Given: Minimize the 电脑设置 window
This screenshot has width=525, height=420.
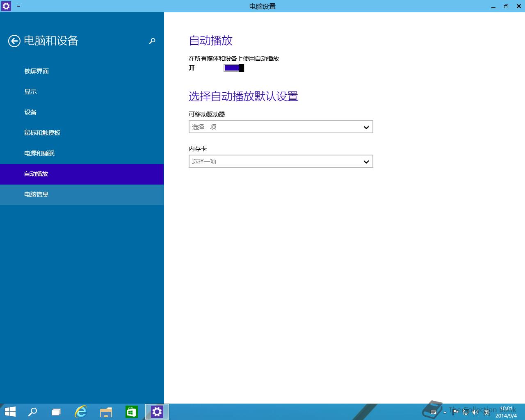Looking at the screenshot, I should point(493,6).
